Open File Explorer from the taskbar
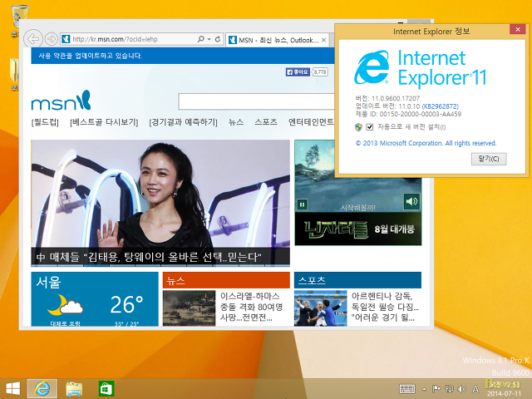The width and height of the screenshot is (532, 399). (74, 389)
